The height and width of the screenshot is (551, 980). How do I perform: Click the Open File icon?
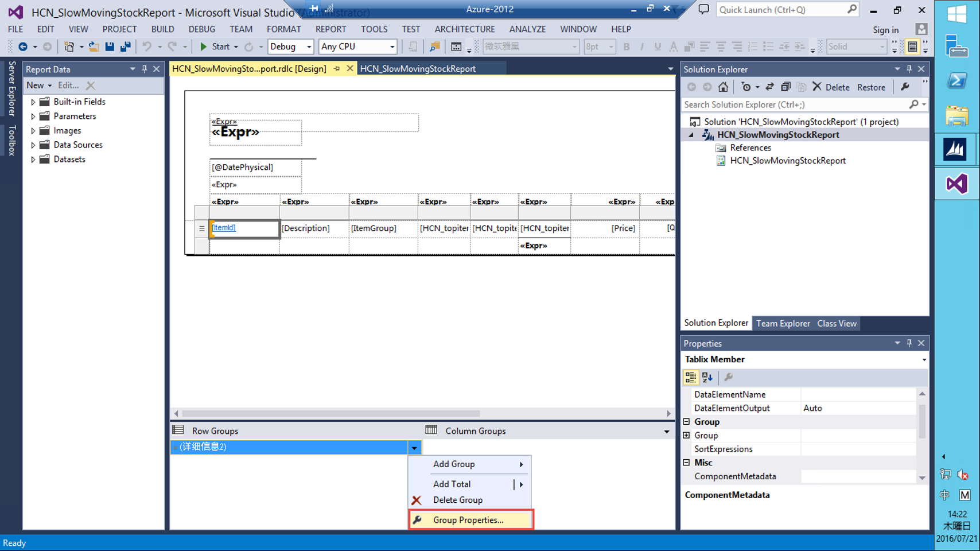tap(93, 46)
